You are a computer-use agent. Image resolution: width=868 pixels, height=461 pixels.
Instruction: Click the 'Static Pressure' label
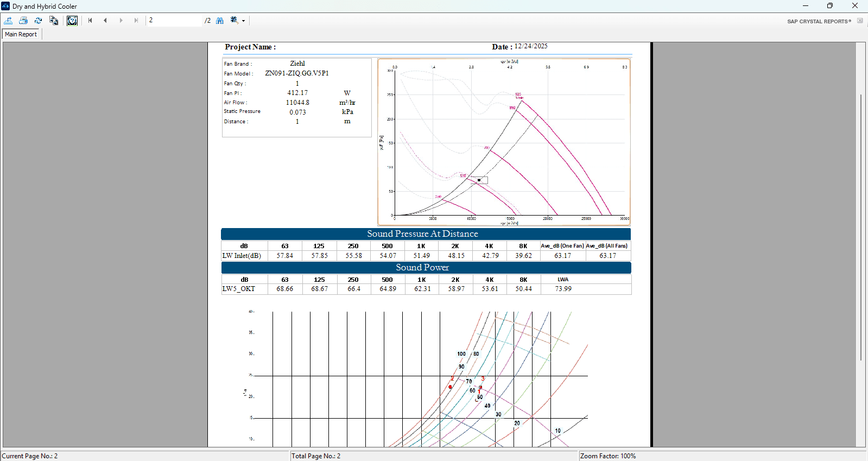tap(242, 111)
